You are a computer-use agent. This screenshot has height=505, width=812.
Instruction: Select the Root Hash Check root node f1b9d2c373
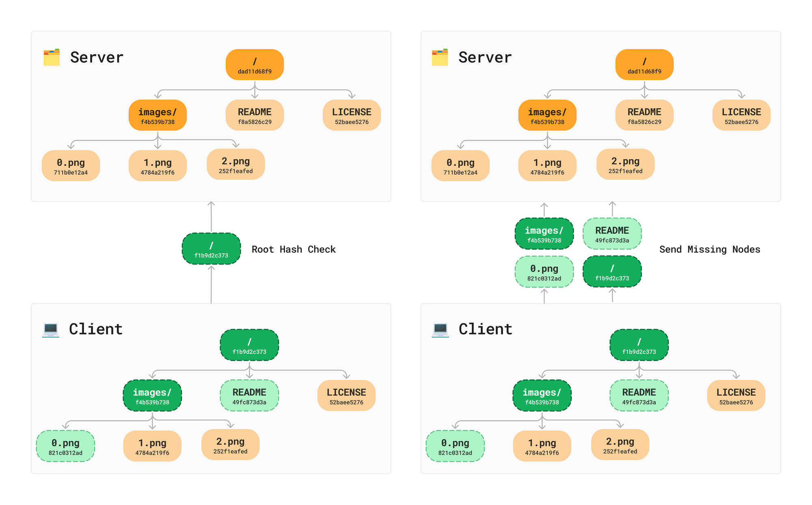(211, 249)
